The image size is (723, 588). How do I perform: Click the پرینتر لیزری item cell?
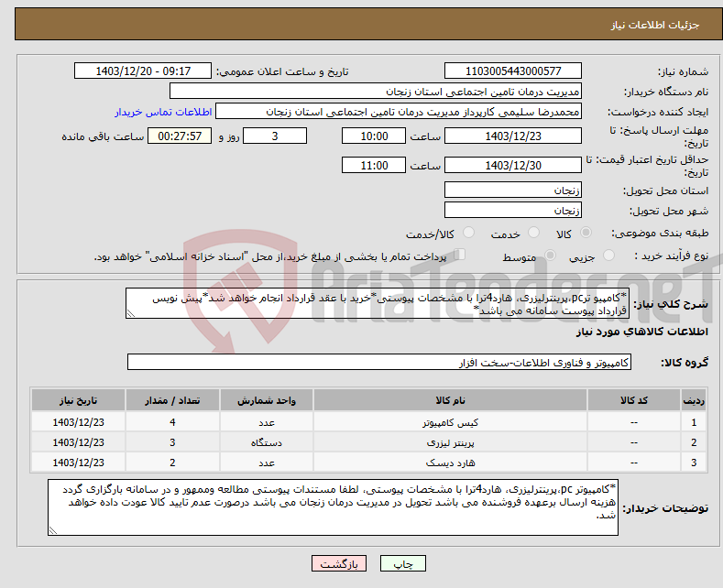tap(450, 442)
